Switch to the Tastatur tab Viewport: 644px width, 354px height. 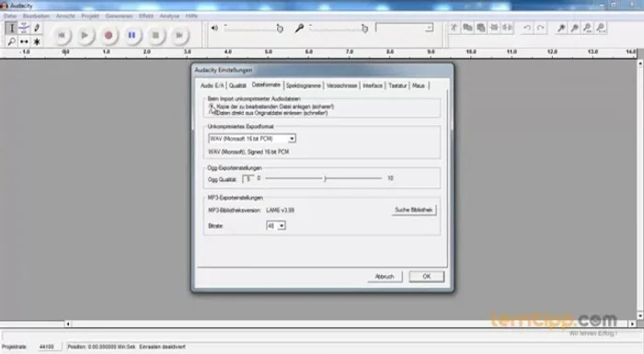coord(397,86)
